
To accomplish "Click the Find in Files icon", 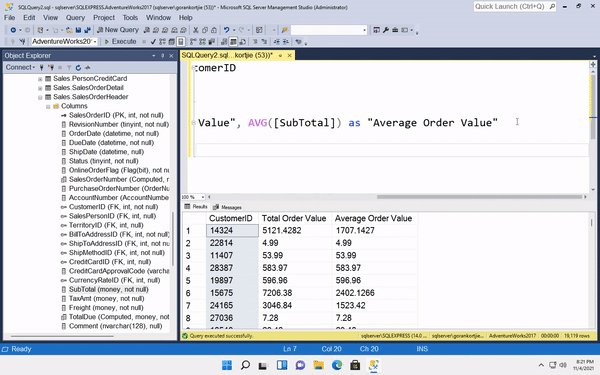I will 285,30.
